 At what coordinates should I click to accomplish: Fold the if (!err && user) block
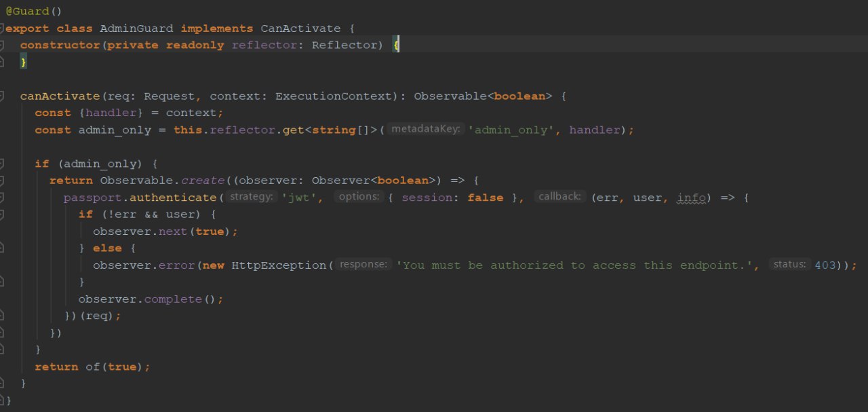coord(2,214)
